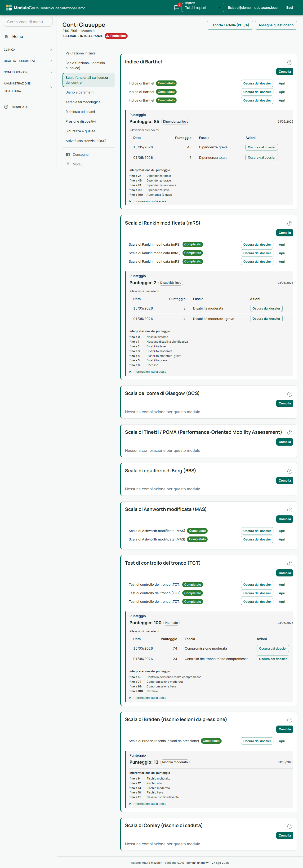Click the Home house icon in sidebar

click(6, 36)
